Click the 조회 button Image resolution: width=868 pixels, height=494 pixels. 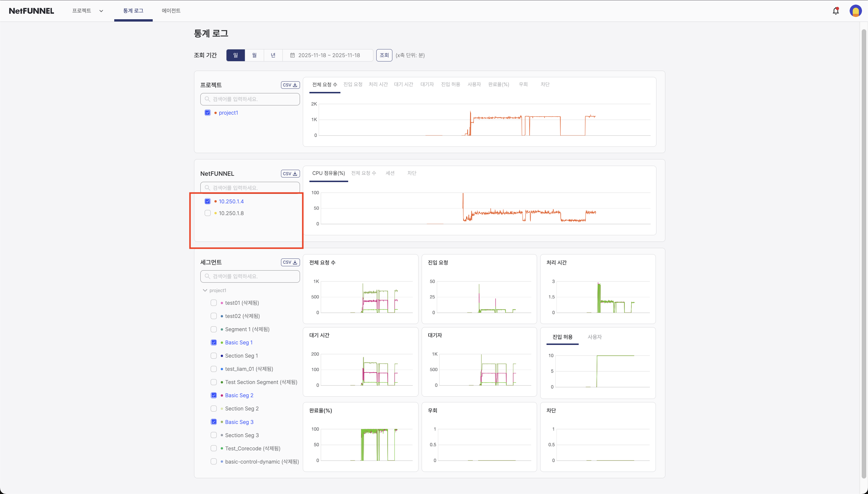click(384, 55)
